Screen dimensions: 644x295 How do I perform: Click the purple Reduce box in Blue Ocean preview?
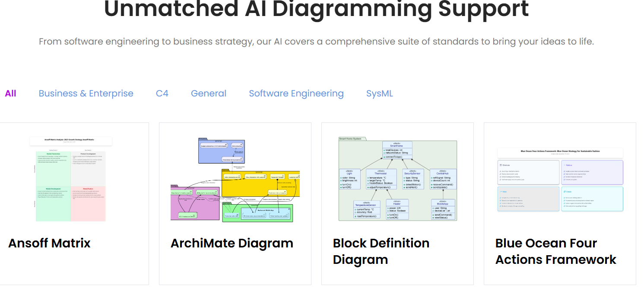click(592, 172)
